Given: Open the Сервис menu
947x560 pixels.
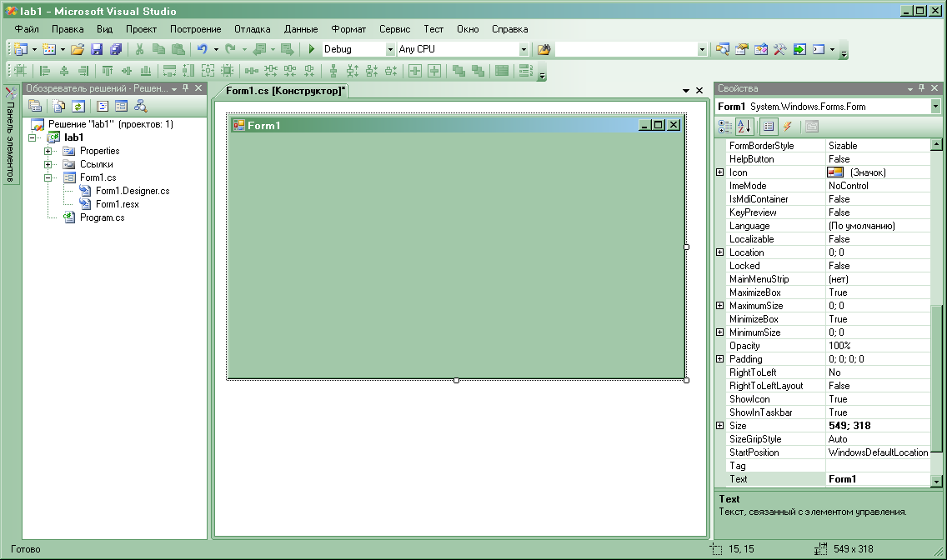Looking at the screenshot, I should coord(395,29).
